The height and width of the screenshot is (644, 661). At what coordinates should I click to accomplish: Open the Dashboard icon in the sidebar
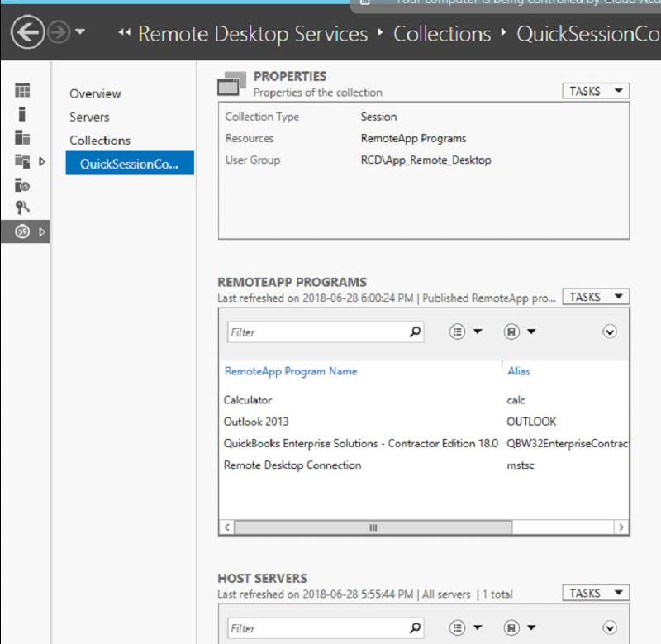tap(22, 90)
